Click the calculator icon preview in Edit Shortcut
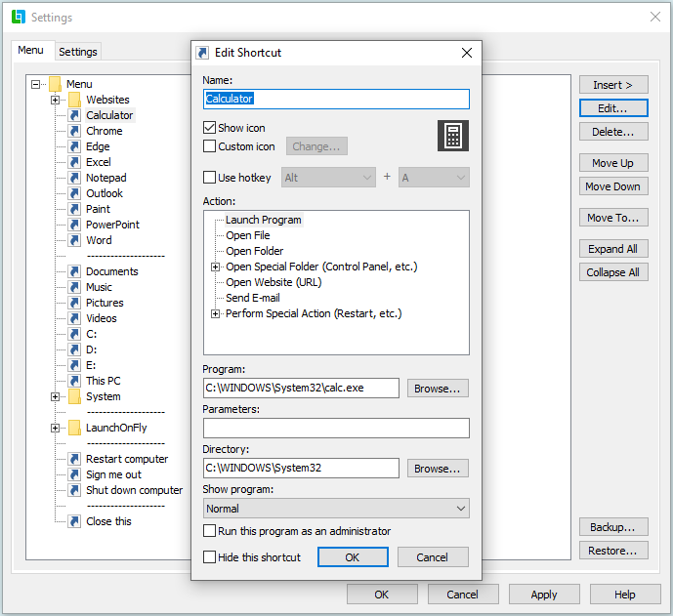Screen dimensions: 673x616 (x=453, y=136)
